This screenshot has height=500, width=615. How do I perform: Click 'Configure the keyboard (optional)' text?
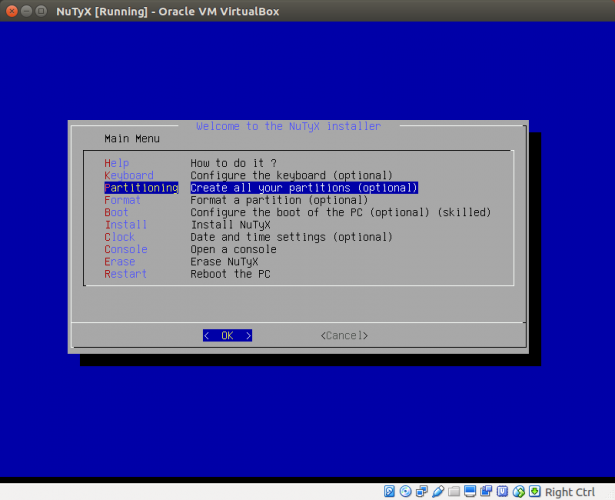tap(291, 175)
